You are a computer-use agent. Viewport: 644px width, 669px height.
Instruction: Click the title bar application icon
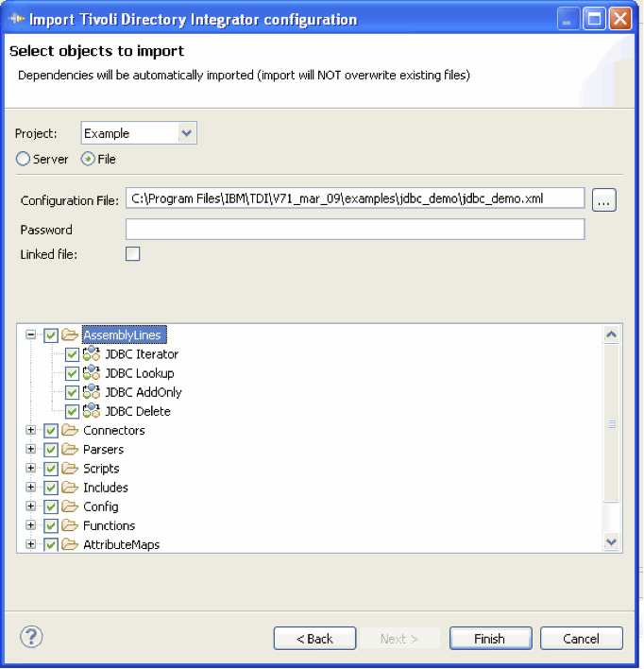coord(17,19)
